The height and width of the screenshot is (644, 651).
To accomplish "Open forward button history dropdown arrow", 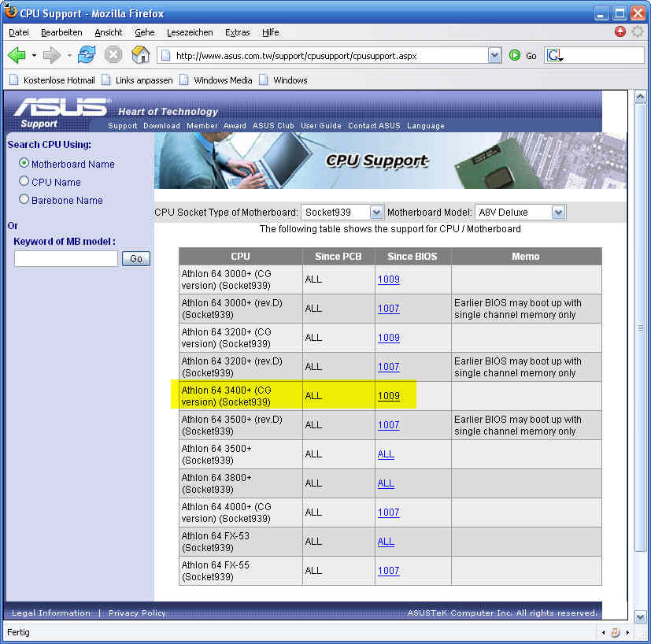I will tap(69, 55).
